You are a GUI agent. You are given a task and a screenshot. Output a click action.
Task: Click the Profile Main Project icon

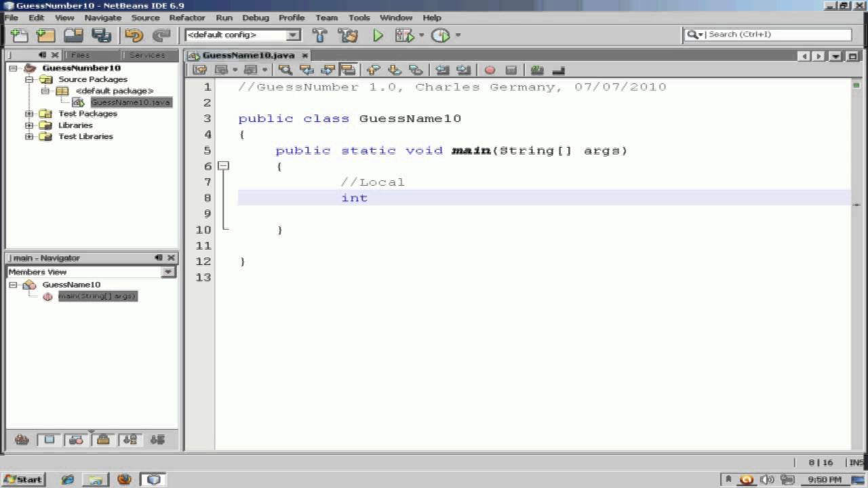point(440,35)
